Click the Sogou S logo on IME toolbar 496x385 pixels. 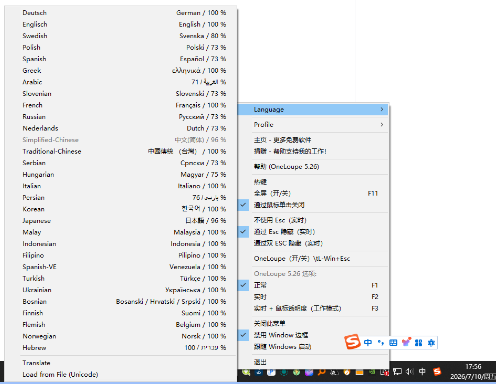352,342
